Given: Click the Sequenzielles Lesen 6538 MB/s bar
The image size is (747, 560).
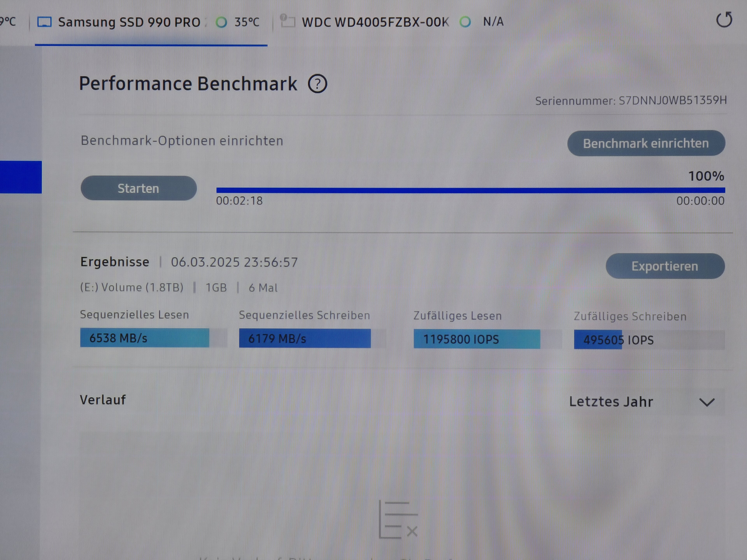Looking at the screenshot, I should coord(145,338).
